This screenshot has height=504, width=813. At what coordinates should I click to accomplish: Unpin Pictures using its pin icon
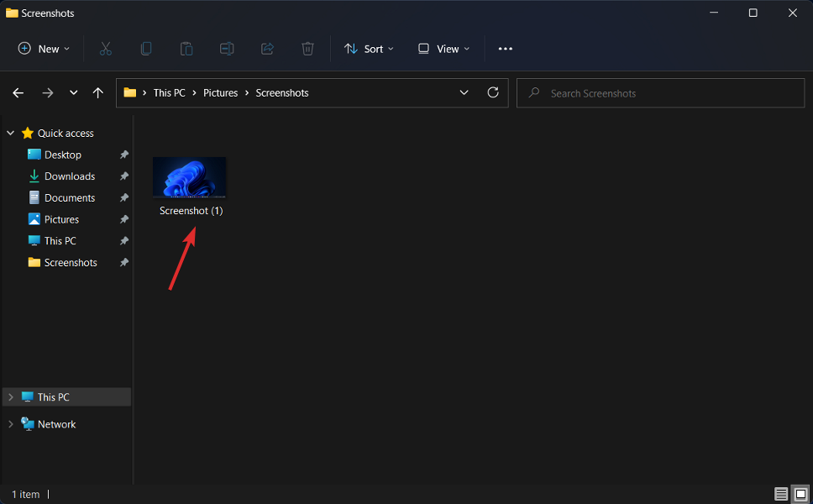pos(124,219)
